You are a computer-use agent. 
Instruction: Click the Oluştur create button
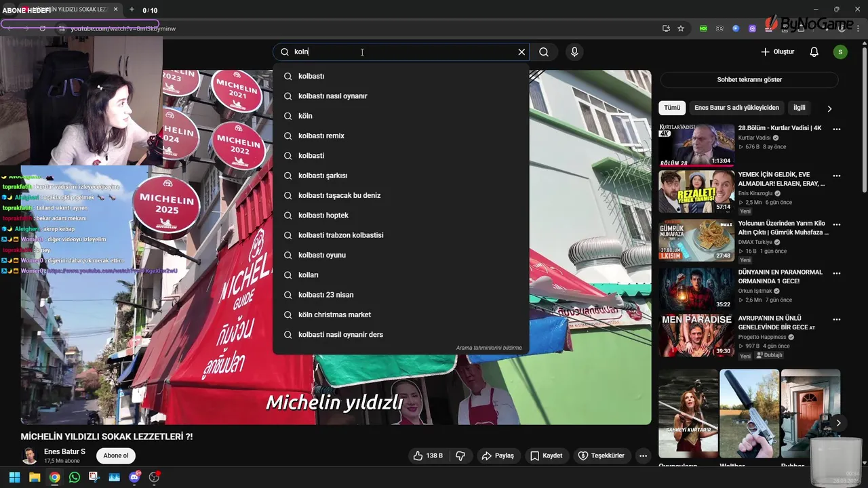(x=777, y=52)
